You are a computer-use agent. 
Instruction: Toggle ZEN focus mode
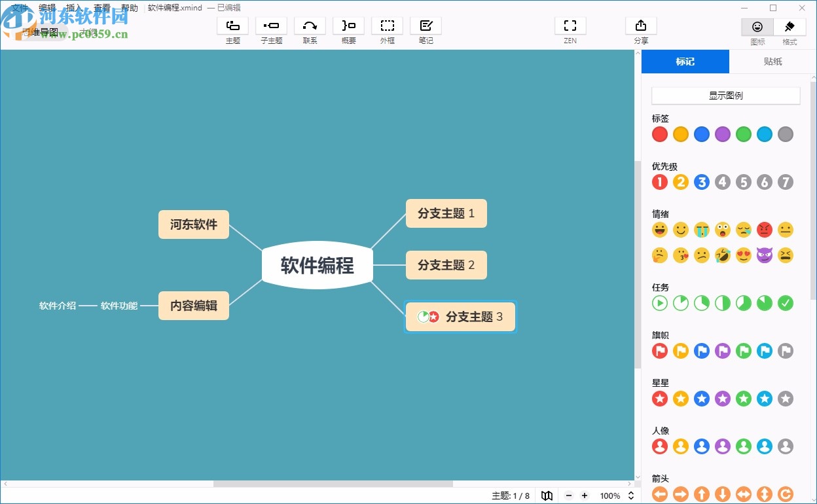pos(570,26)
